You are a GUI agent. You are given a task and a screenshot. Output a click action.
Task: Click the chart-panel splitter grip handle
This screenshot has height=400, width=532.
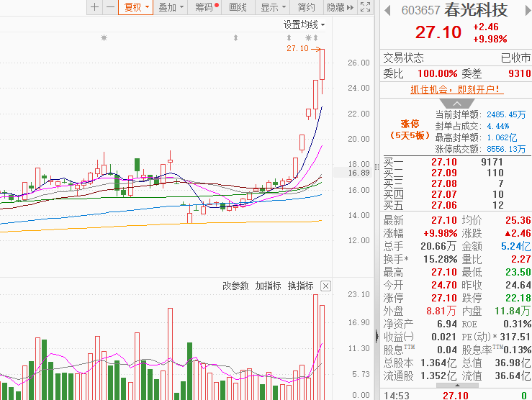[x=377, y=167]
